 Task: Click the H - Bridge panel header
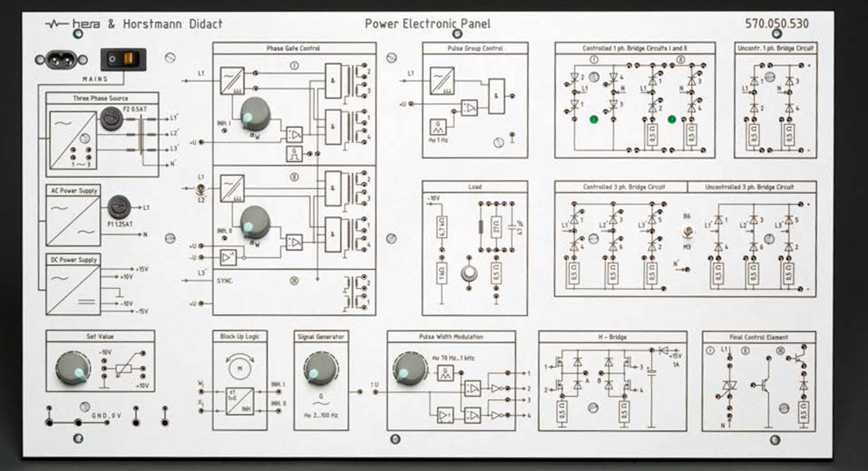pyautogui.click(x=612, y=337)
